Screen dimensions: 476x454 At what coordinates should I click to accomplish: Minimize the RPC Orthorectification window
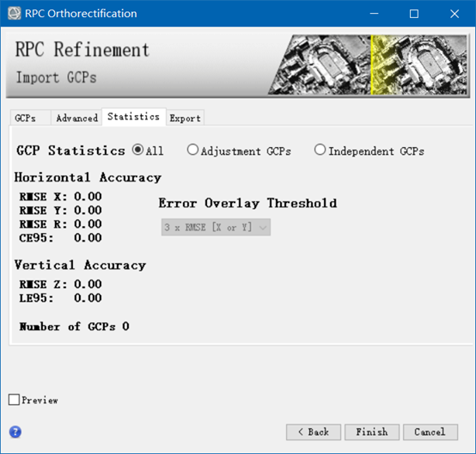pyautogui.click(x=374, y=14)
